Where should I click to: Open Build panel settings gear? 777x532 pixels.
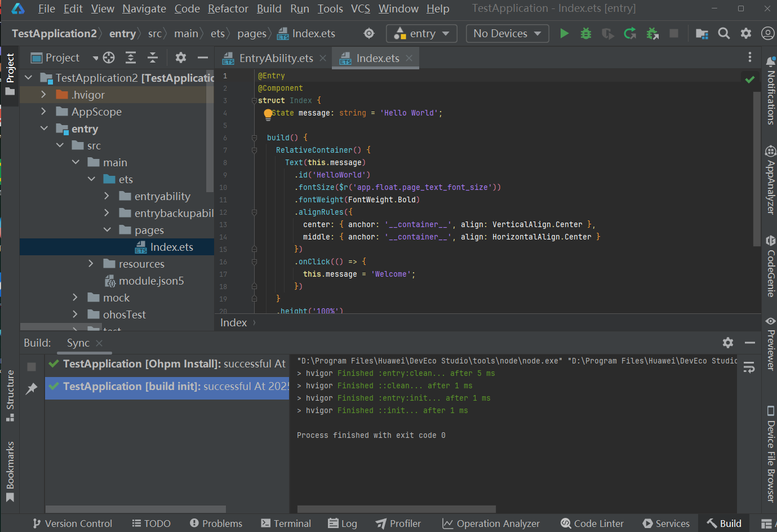728,343
